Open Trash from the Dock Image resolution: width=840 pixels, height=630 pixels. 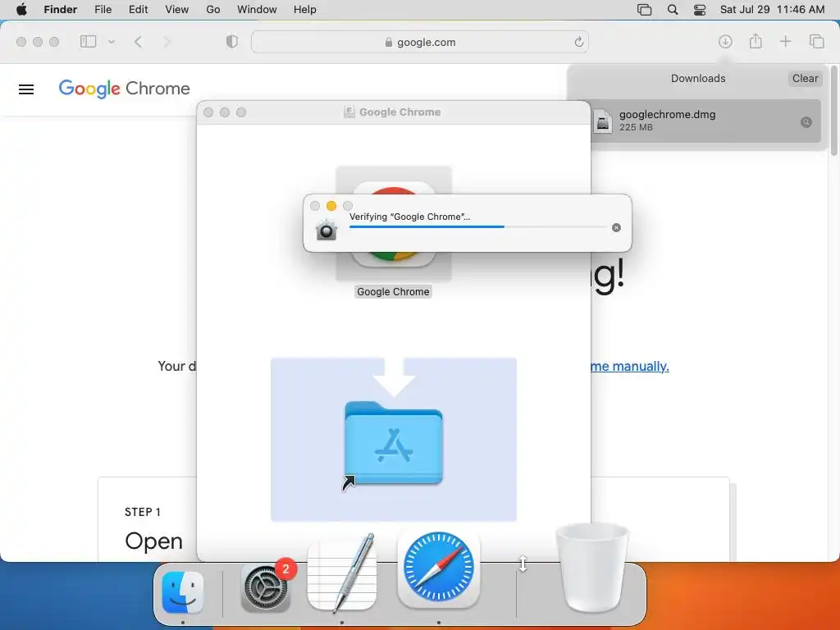click(x=592, y=568)
